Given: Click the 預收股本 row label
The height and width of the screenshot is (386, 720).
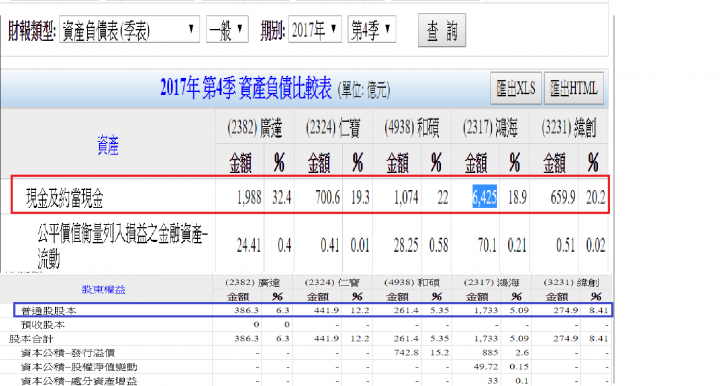Looking at the screenshot, I should click(43, 325).
